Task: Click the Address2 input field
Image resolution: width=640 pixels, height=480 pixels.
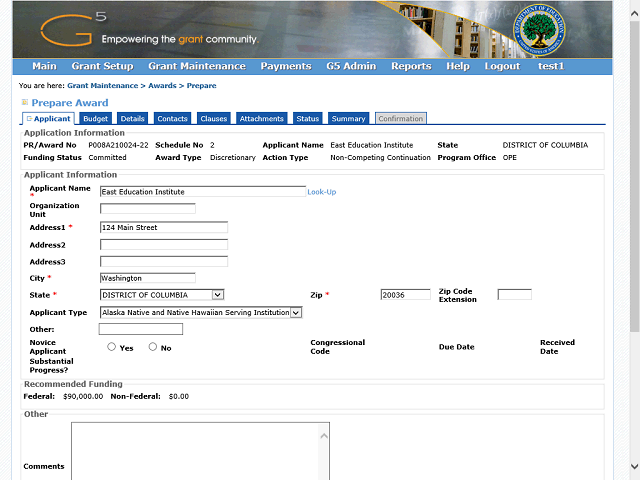Action: pos(164,244)
